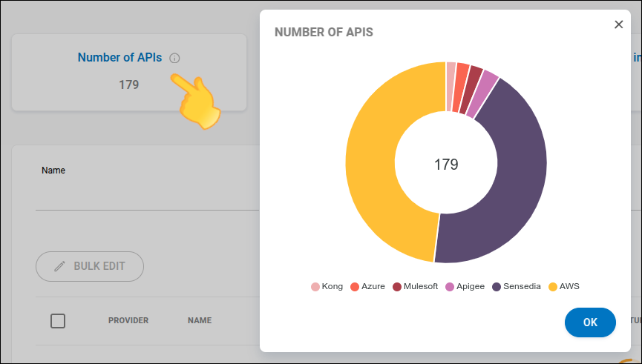The height and width of the screenshot is (364, 642).
Task: Click the info icon beside Number of APIs
Action: click(x=174, y=58)
